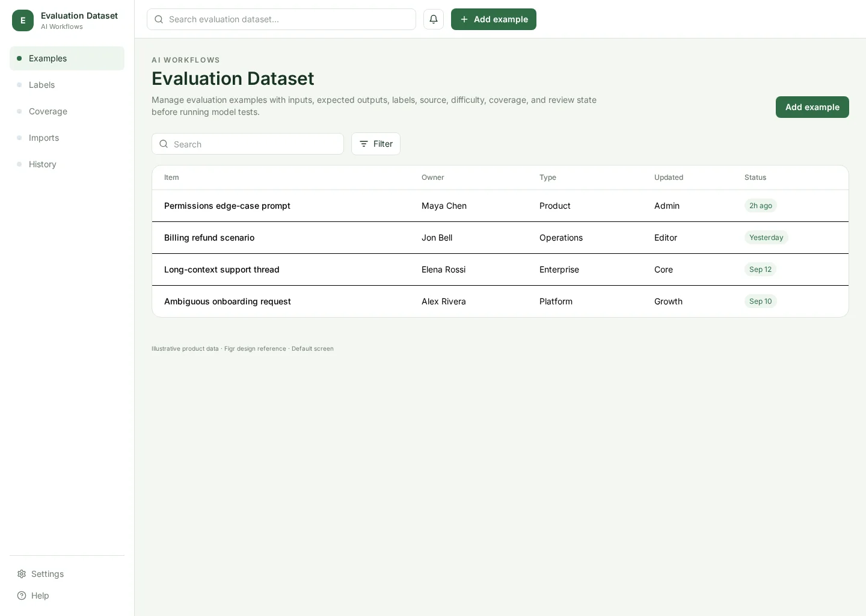
Task: Click the Settings gear icon in sidebar
Action: click(22, 574)
